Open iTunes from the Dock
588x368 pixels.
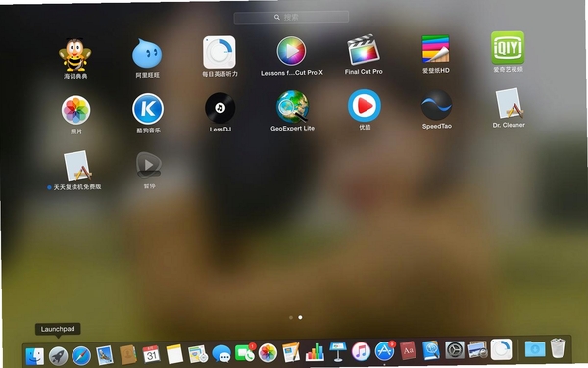click(361, 351)
